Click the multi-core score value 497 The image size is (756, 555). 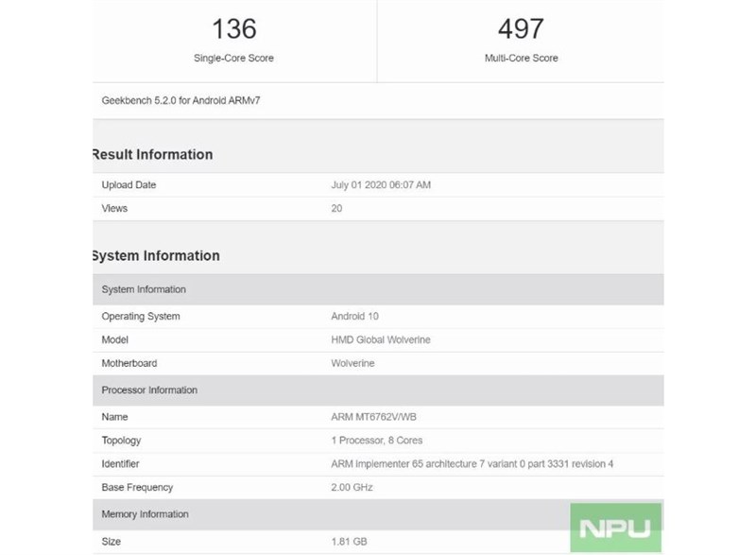pyautogui.click(x=521, y=28)
